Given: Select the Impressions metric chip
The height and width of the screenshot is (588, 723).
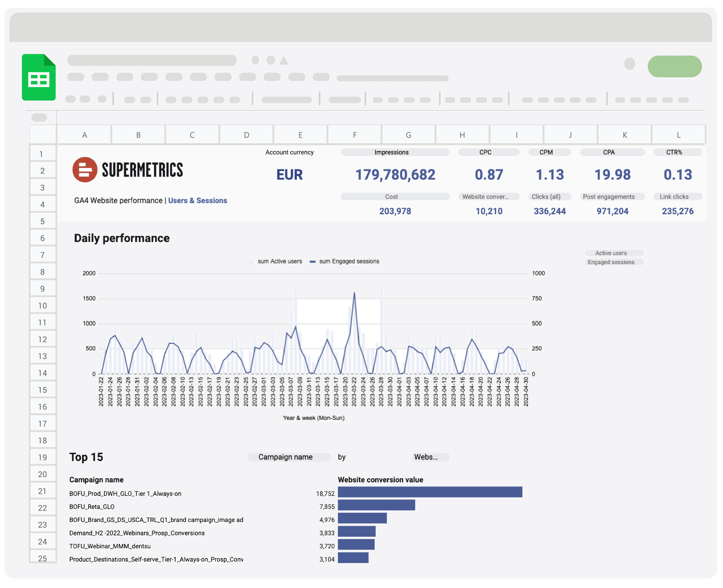Looking at the screenshot, I should click(395, 152).
